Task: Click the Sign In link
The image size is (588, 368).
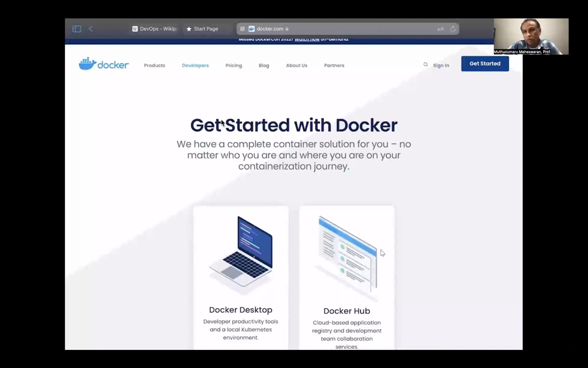Action: [x=441, y=65]
